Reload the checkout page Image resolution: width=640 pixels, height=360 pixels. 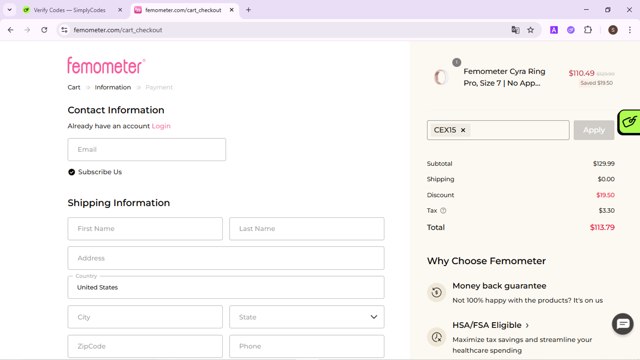click(x=44, y=30)
